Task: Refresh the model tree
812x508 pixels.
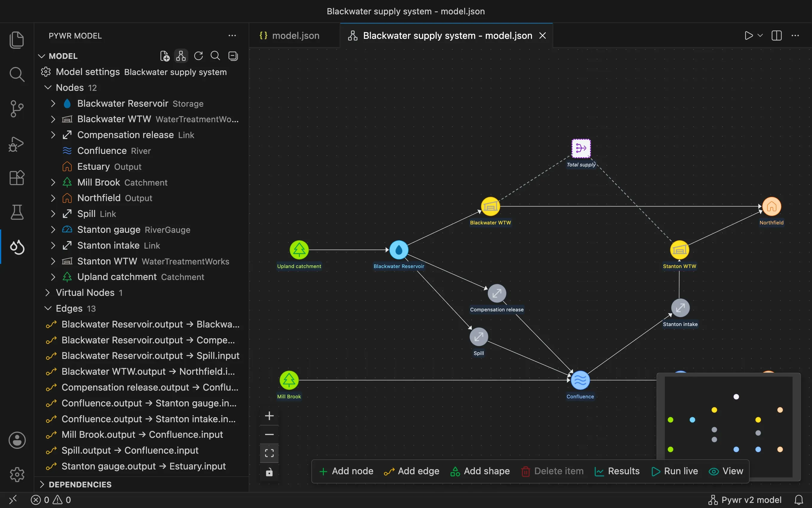Action: click(x=198, y=56)
